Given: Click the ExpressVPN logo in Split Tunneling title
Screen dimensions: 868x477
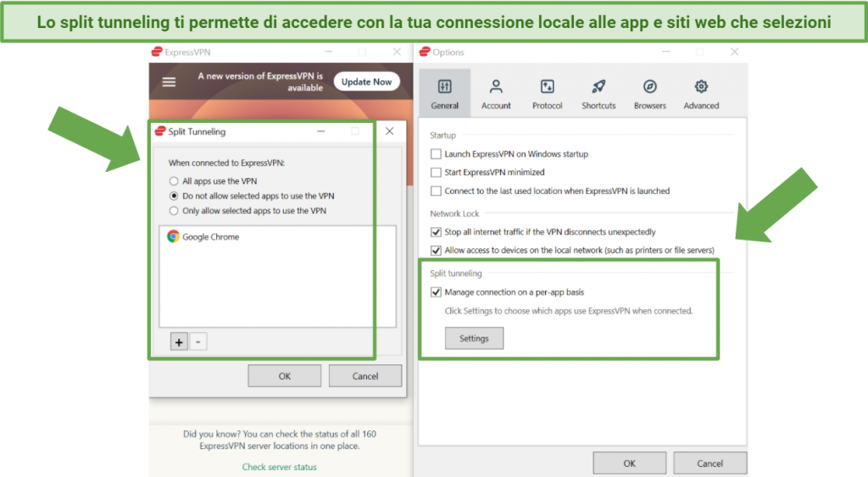Looking at the screenshot, I should (160, 131).
